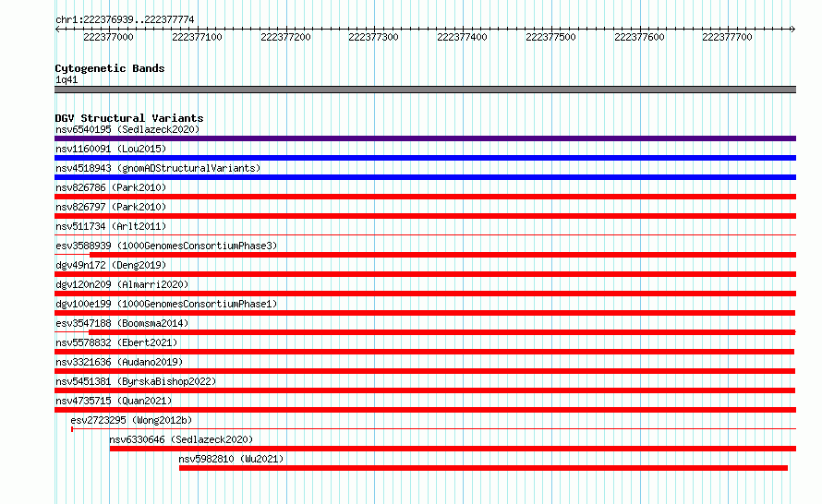Select the 1q41 band label
822x504 pixels.
(x=66, y=79)
